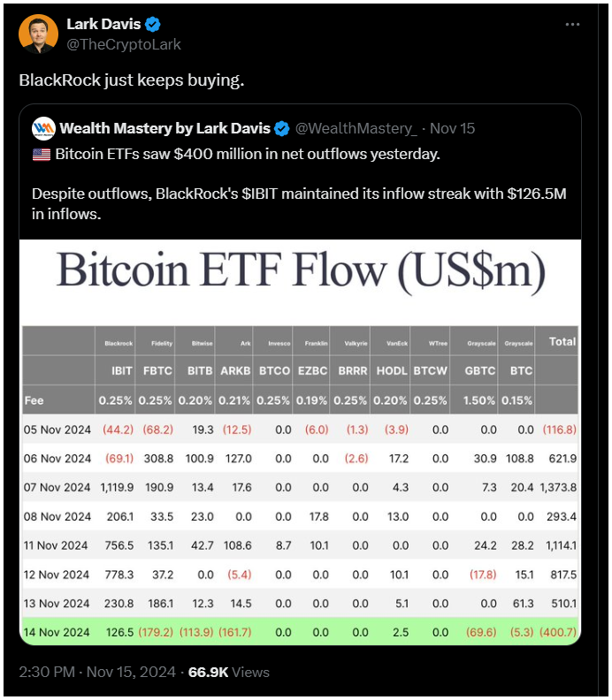Click the 'BlackRock just keeps buying.' tweet text
Image resolution: width=612 pixels, height=700 pixels.
[132, 80]
